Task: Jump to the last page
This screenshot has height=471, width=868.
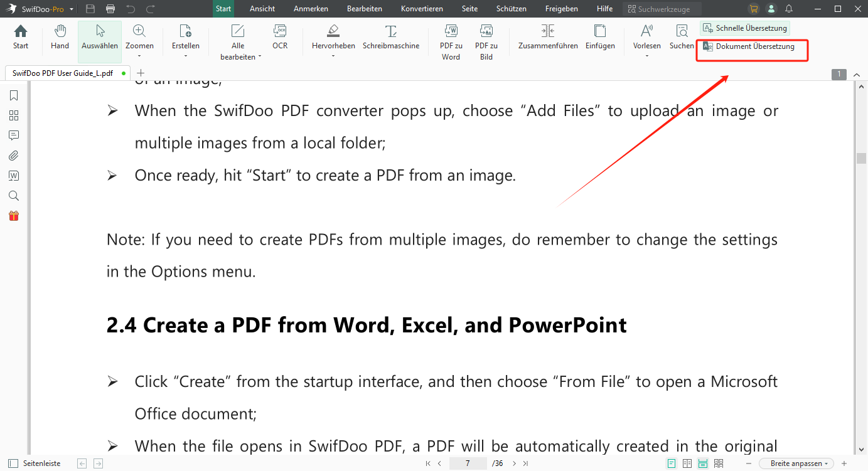Action: [525, 463]
